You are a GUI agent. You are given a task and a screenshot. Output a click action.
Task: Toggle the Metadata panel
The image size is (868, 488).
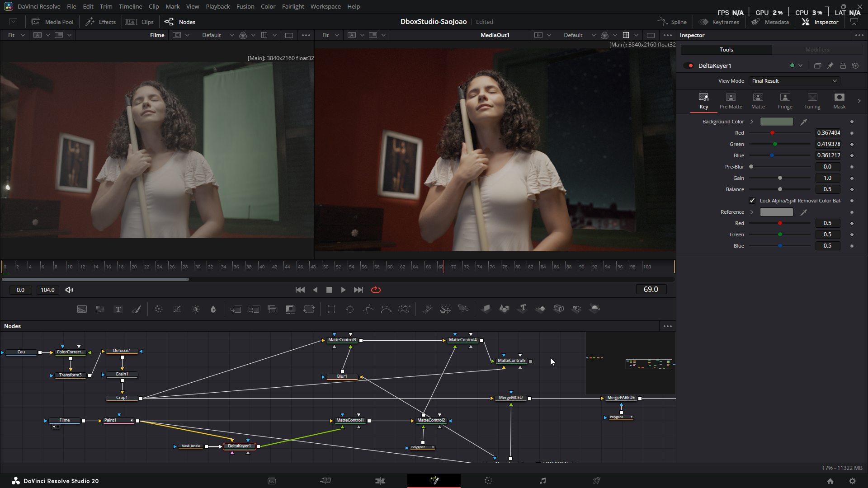point(770,22)
